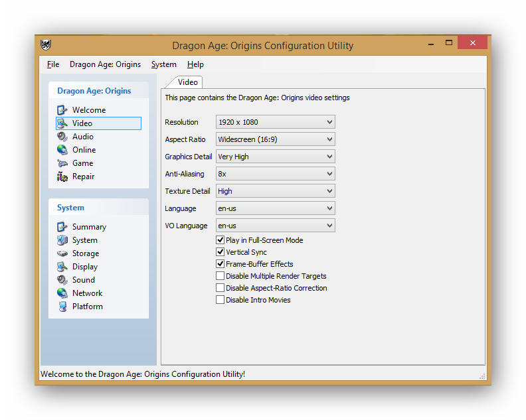Image resolution: width=526 pixels, height=420 pixels.
Task: Change the Anti-Aliasing 8x dropdown
Action: [276, 174]
